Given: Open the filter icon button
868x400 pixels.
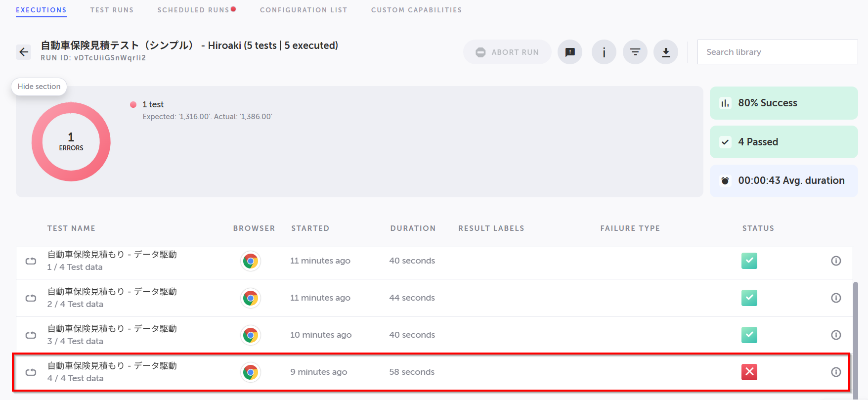Looking at the screenshot, I should pyautogui.click(x=635, y=52).
